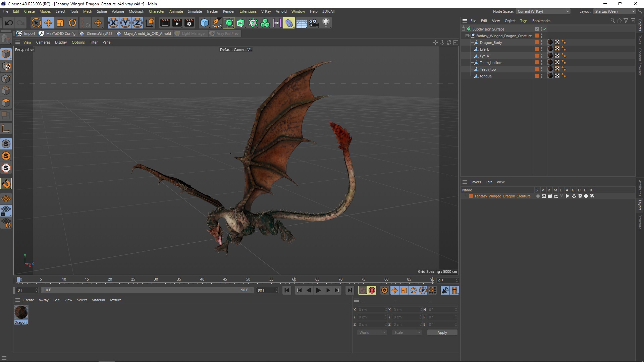The height and width of the screenshot is (362, 644).
Task: Open the viewport Display menu
Action: click(x=61, y=42)
